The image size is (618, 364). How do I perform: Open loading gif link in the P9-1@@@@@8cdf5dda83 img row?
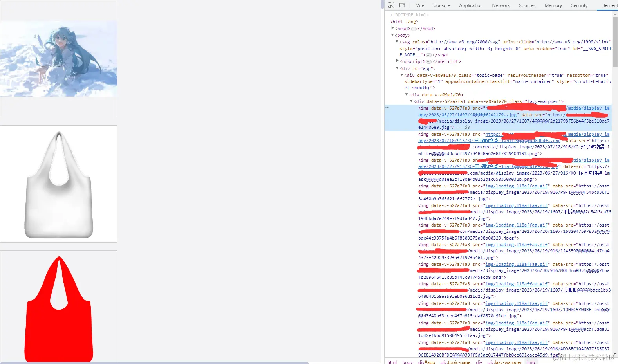click(x=517, y=323)
